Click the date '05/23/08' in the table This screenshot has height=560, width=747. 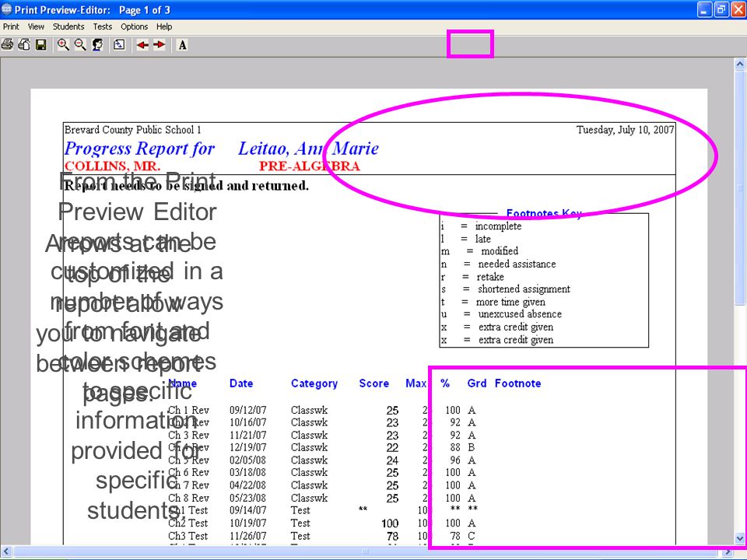click(247, 498)
